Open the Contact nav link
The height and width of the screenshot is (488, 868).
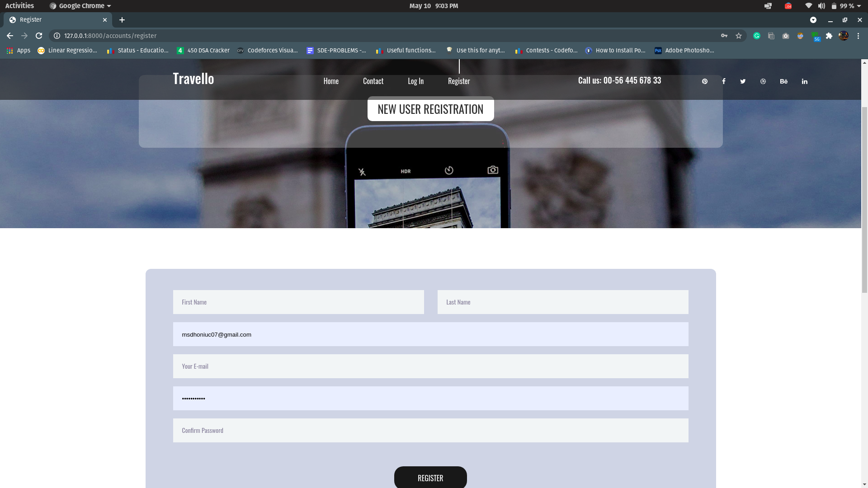373,81
